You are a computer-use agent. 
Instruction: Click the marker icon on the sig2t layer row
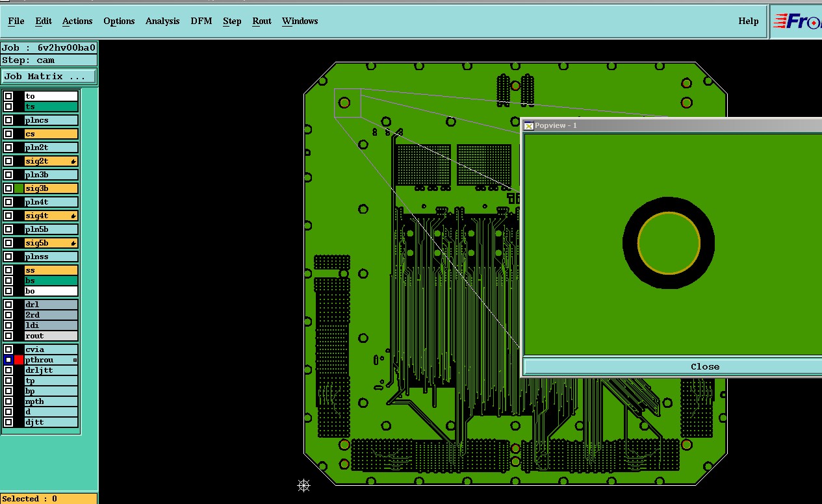point(73,161)
